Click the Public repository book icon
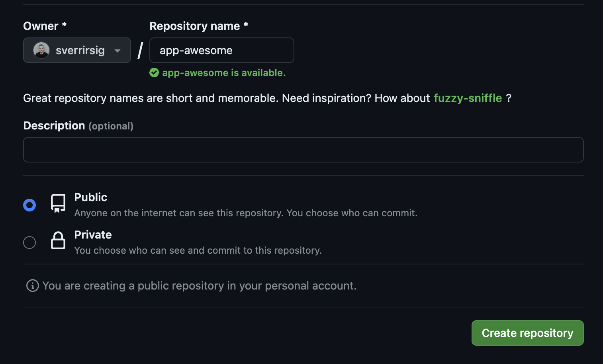The width and height of the screenshot is (603, 364). point(58,203)
